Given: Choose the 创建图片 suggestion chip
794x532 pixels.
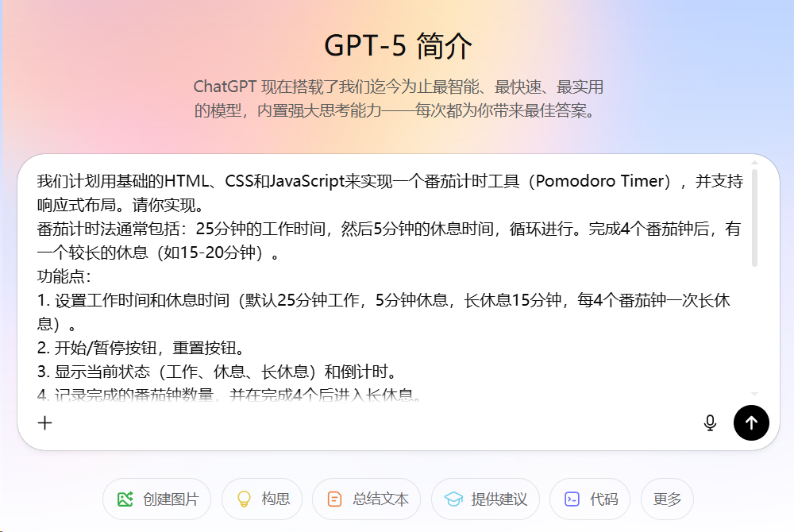Looking at the screenshot, I should tap(157, 499).
